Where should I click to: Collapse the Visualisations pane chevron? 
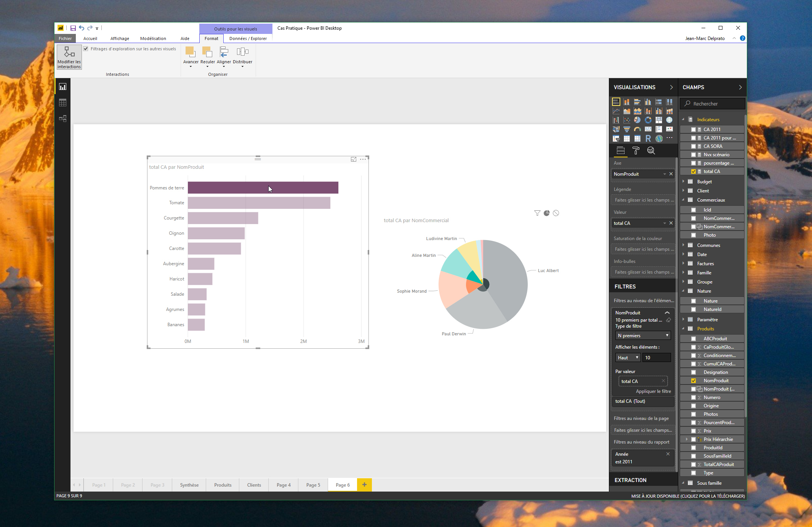[x=671, y=87]
